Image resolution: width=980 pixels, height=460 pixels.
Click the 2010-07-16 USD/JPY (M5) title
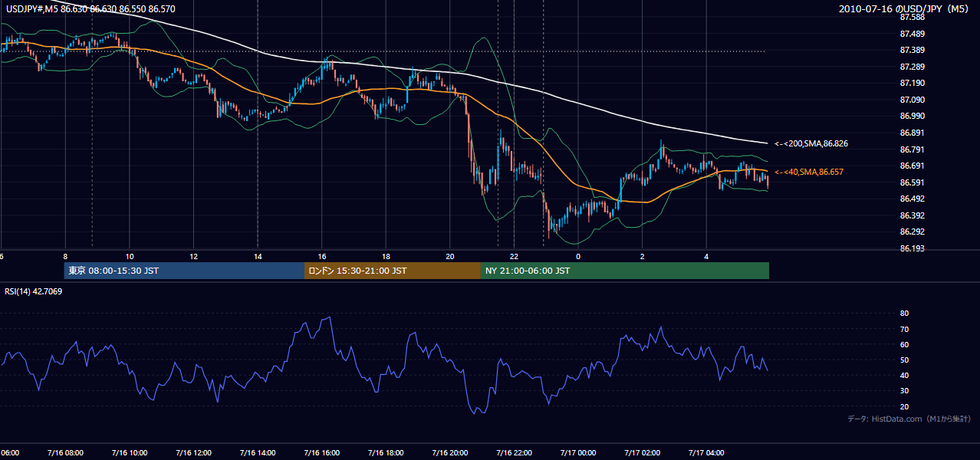(x=905, y=8)
